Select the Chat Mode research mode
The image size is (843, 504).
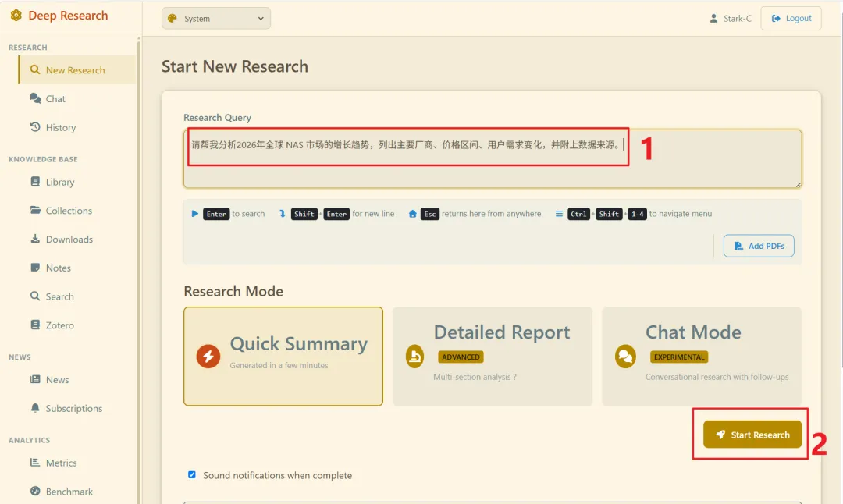pyautogui.click(x=702, y=357)
